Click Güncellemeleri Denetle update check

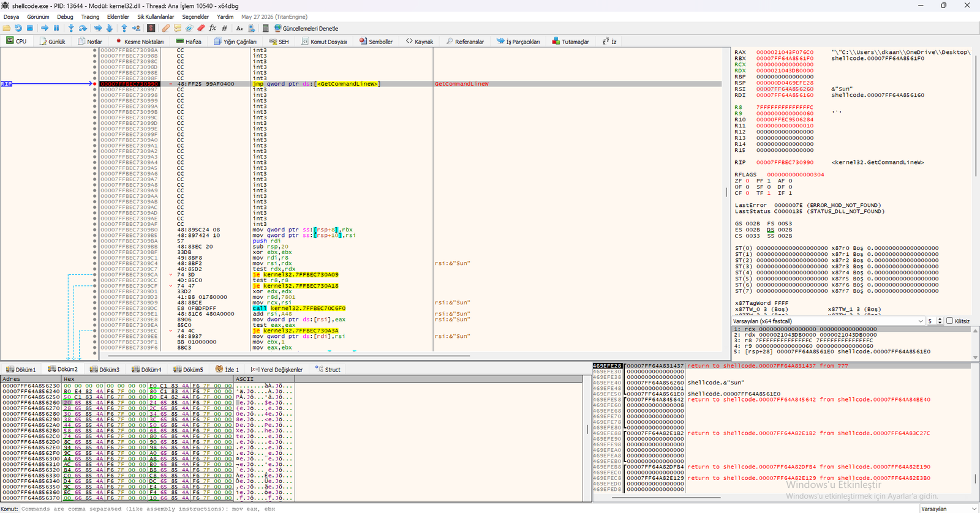pos(306,28)
